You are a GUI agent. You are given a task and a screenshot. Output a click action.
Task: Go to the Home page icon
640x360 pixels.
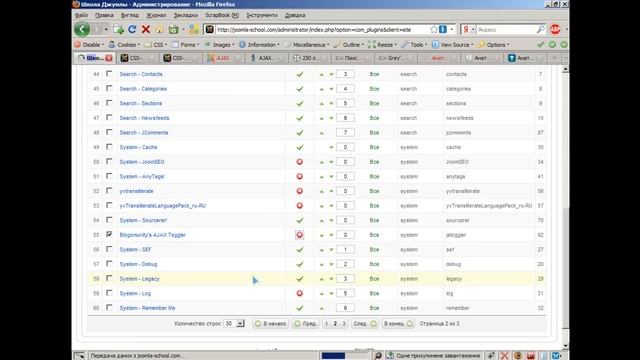(x=160, y=29)
